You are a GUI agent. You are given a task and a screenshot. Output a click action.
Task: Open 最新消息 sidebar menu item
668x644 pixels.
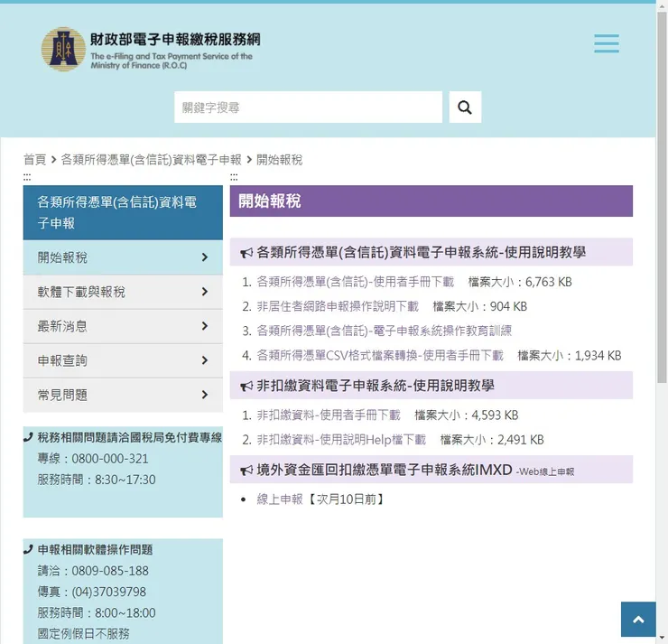pos(123,326)
